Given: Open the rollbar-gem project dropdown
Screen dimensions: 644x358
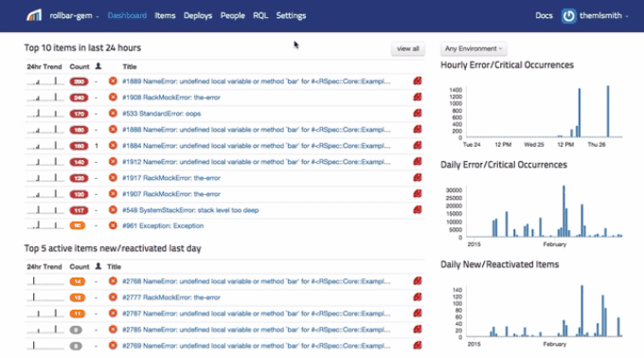Looking at the screenshot, I should (x=74, y=15).
